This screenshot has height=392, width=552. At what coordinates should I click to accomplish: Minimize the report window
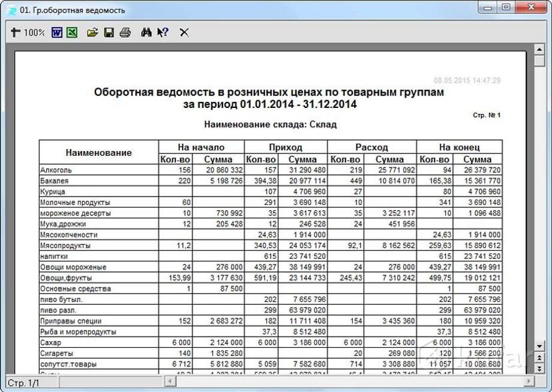489,8
